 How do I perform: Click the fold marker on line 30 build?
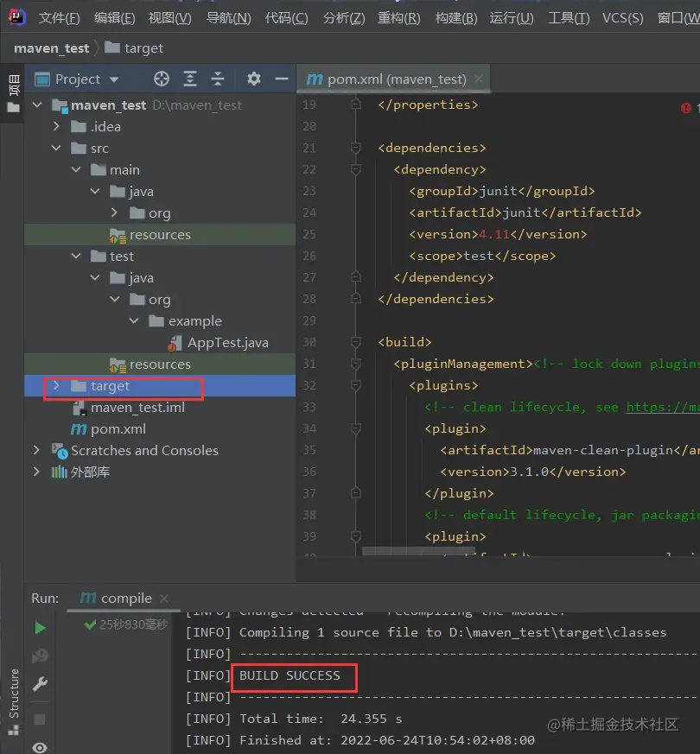tap(355, 342)
